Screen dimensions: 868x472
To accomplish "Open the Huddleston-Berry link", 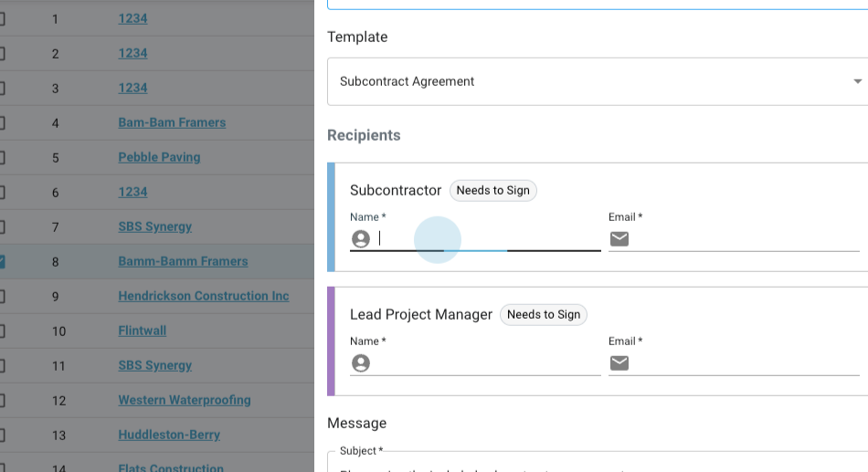I will pos(169,435).
